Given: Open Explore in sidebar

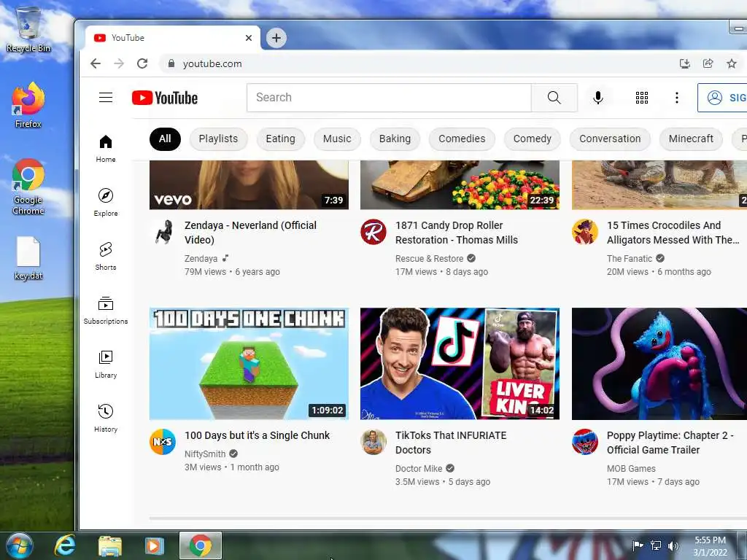Looking at the screenshot, I should [106, 203].
